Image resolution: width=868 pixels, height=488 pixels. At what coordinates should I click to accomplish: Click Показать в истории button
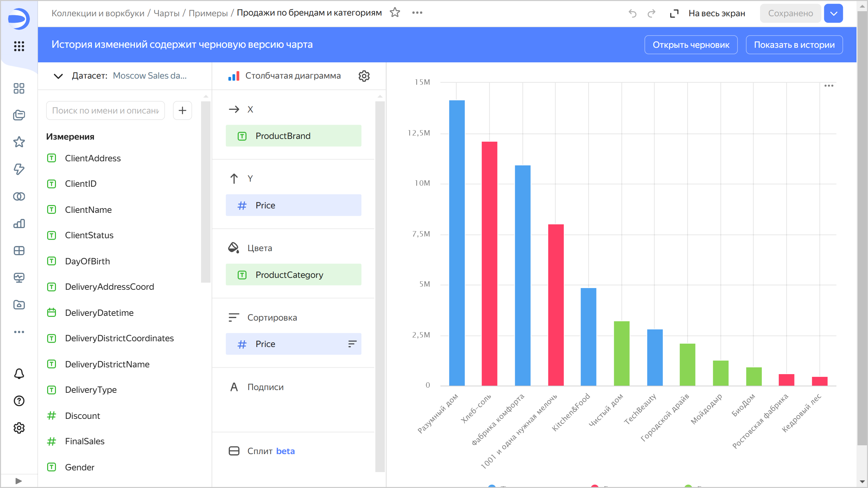pos(794,45)
